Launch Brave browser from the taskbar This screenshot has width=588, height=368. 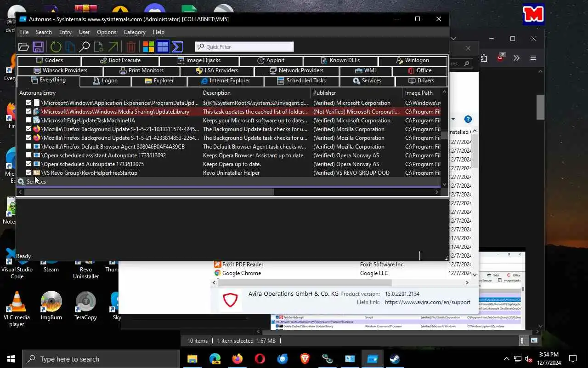pyautogui.click(x=305, y=359)
